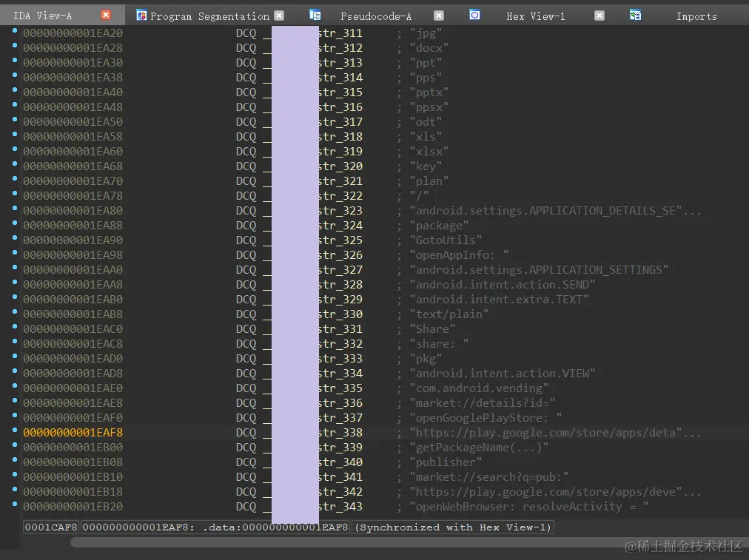Close the Program Segmentation tab
This screenshot has height=560, width=749.
coord(280,16)
